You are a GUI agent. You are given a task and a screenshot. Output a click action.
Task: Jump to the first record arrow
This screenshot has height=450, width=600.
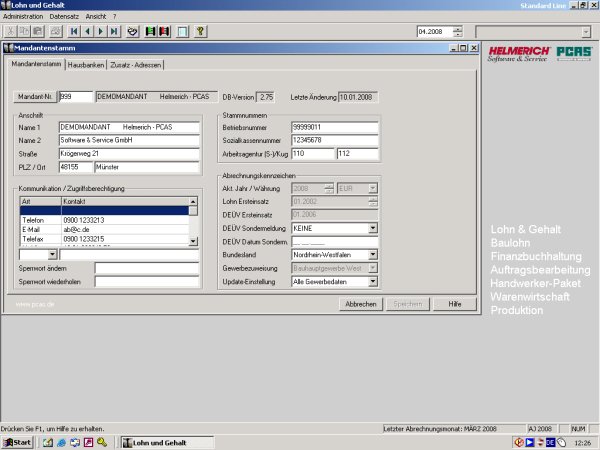tap(74, 31)
